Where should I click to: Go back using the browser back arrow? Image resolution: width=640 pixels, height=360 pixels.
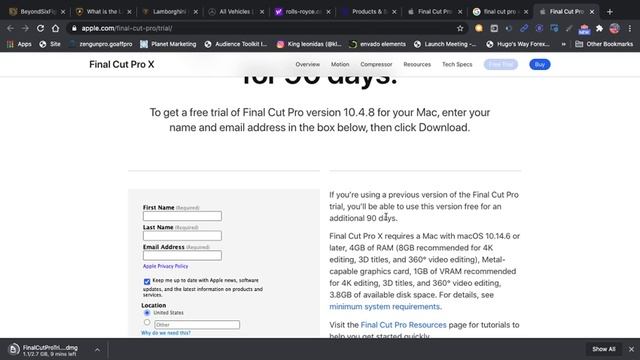click(x=10, y=28)
